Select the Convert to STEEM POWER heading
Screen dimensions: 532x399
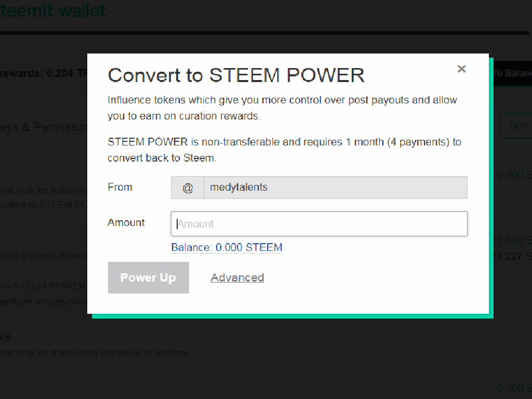click(236, 75)
